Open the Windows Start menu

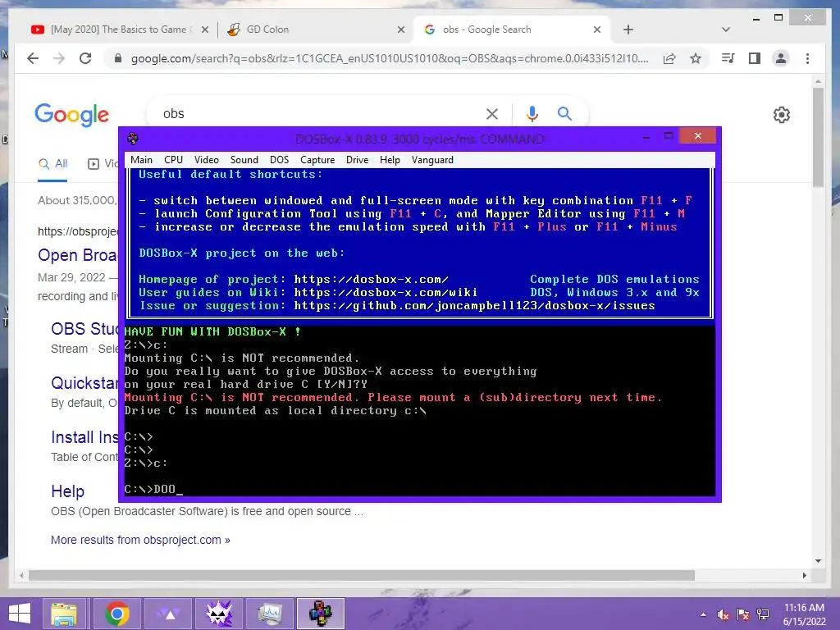pos(20,614)
